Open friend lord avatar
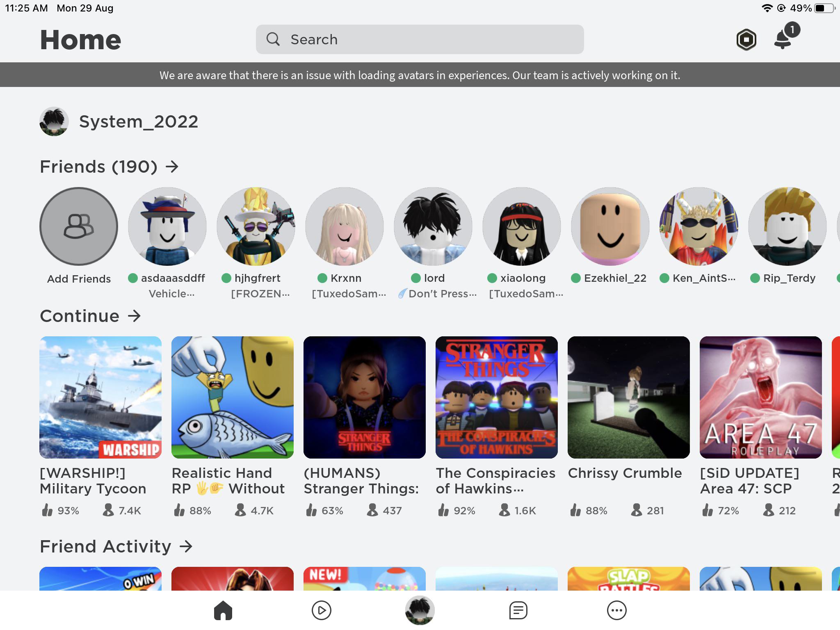This screenshot has width=840, height=630. tap(433, 226)
